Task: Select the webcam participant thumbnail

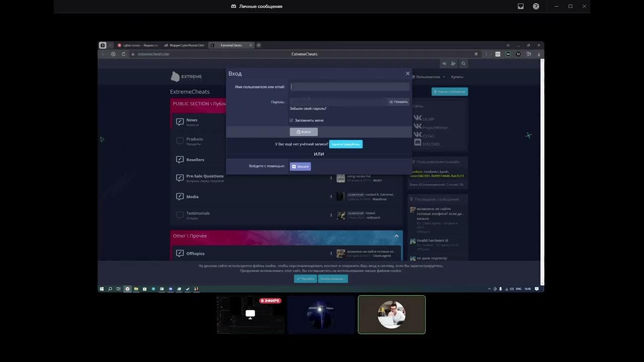Action: pos(391,315)
